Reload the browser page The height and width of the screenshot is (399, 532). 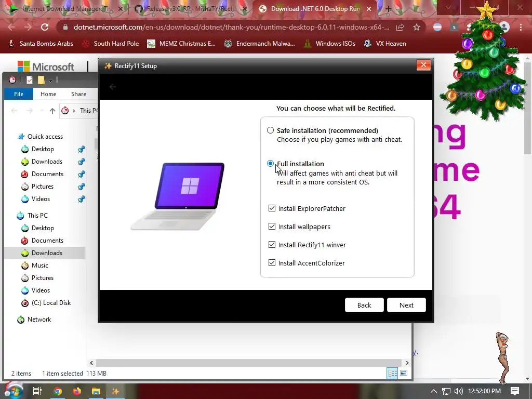tap(45, 27)
